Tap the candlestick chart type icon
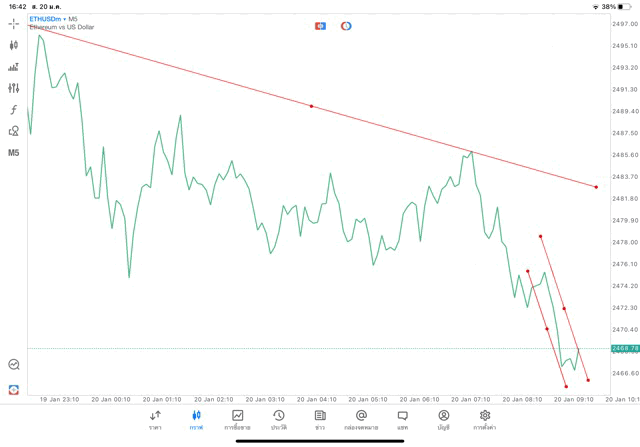The height and width of the screenshot is (447, 640). pos(14,45)
